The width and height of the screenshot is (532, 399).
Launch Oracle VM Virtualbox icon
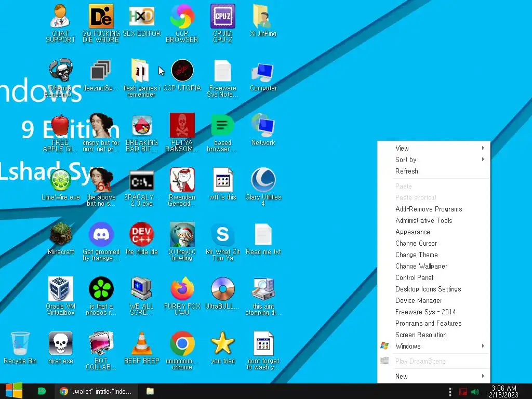click(61, 297)
